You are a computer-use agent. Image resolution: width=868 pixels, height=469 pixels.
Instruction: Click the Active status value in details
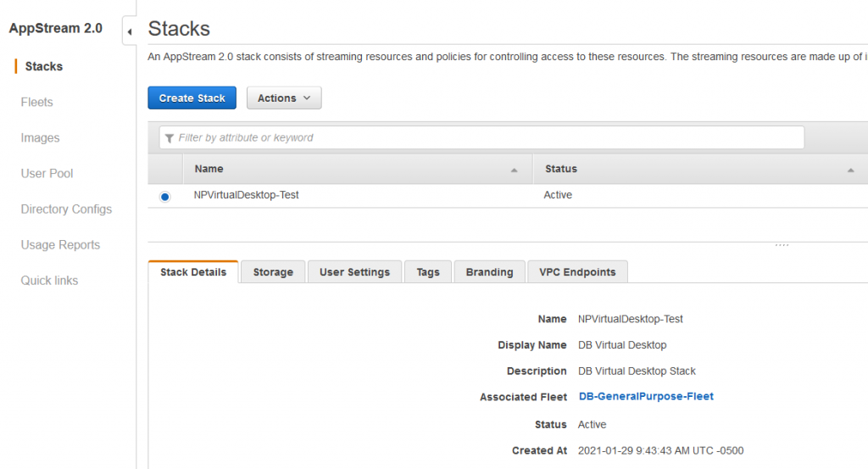click(x=592, y=425)
